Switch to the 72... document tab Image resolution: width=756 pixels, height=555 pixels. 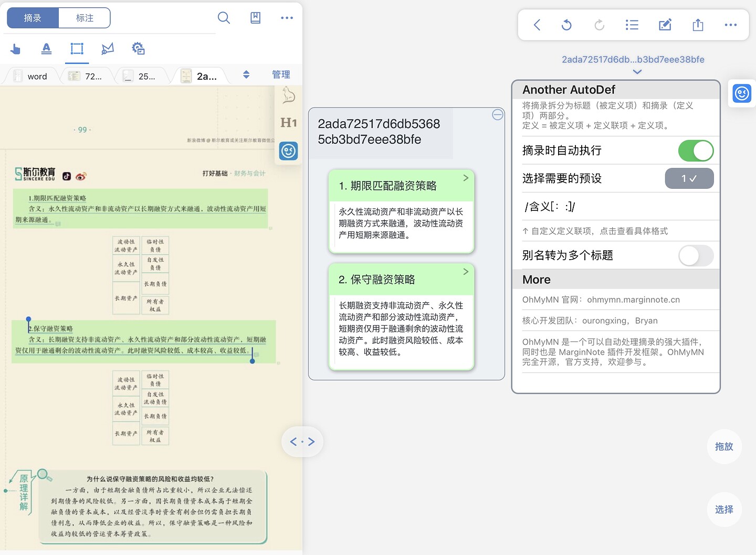click(x=87, y=76)
